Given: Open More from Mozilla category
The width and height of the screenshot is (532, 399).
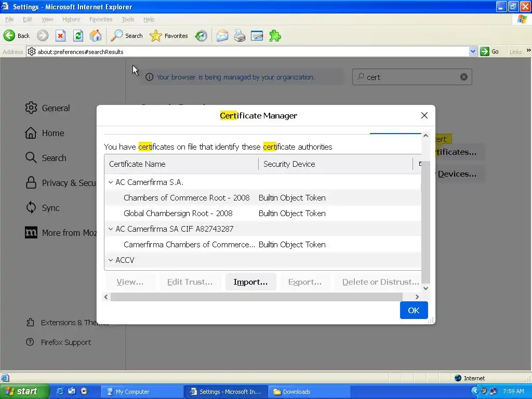Looking at the screenshot, I should 61,233.
